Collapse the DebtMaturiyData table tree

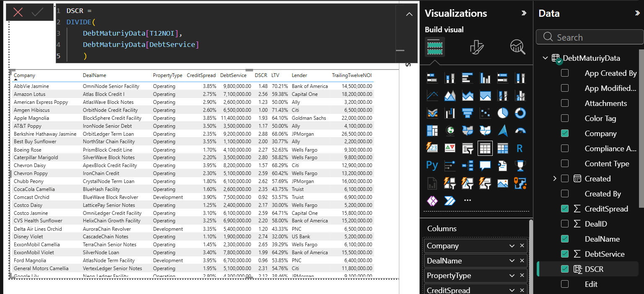click(545, 58)
